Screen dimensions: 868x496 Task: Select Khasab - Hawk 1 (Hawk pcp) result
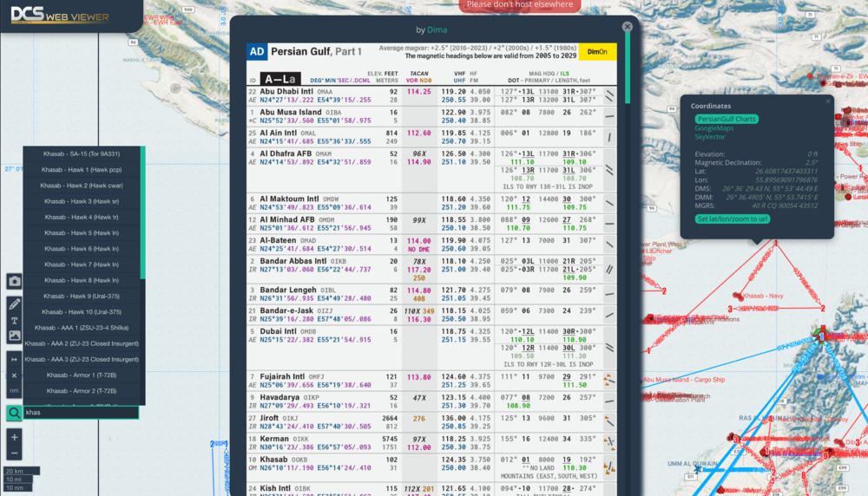[82, 170]
